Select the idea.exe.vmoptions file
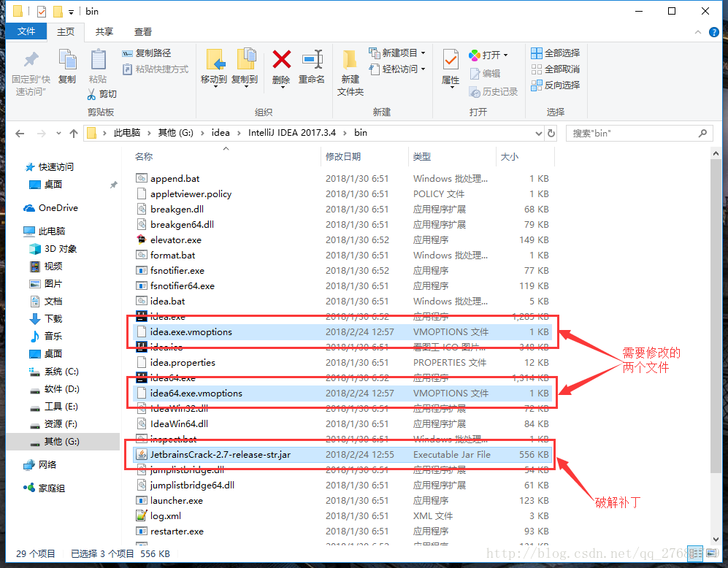728x568 pixels. point(342,331)
